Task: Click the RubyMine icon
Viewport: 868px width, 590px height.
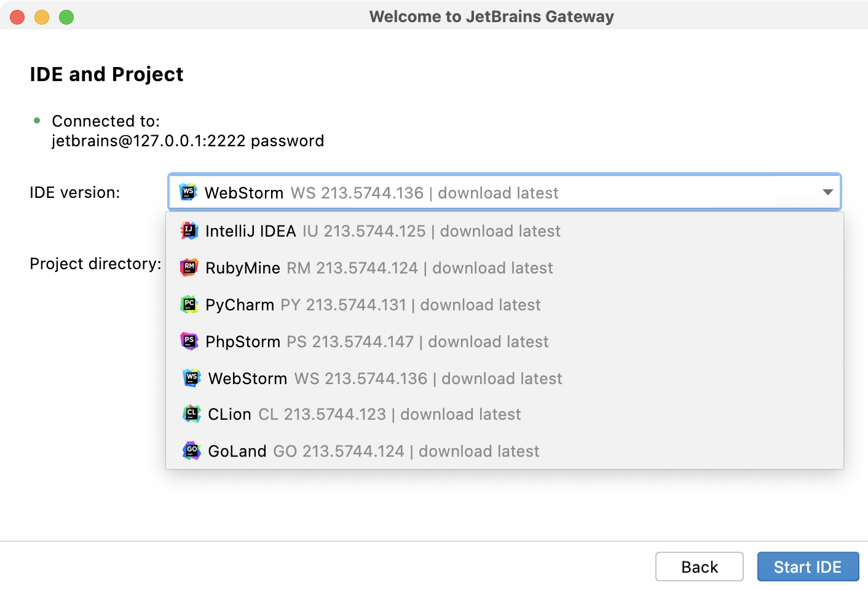Action: [x=189, y=268]
